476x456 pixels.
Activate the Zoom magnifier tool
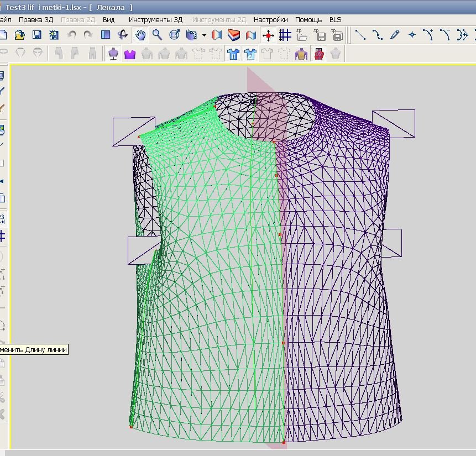(158, 35)
